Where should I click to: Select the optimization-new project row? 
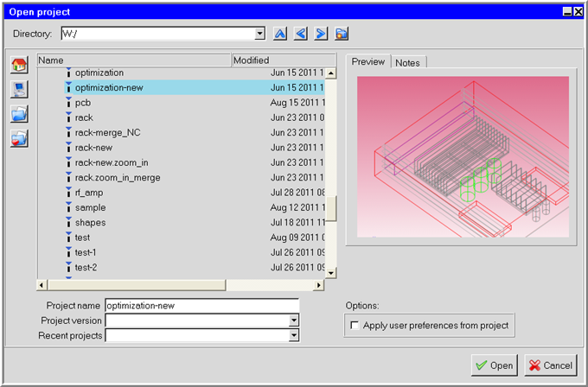195,87
